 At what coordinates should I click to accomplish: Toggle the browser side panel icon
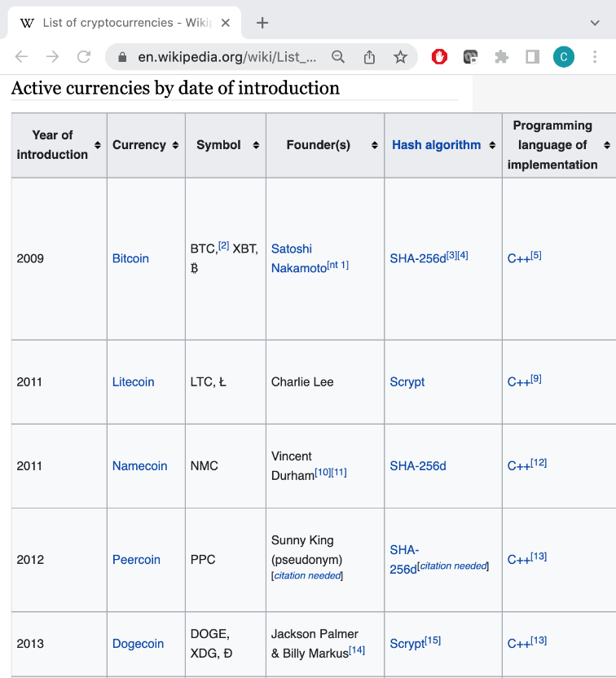[533, 57]
